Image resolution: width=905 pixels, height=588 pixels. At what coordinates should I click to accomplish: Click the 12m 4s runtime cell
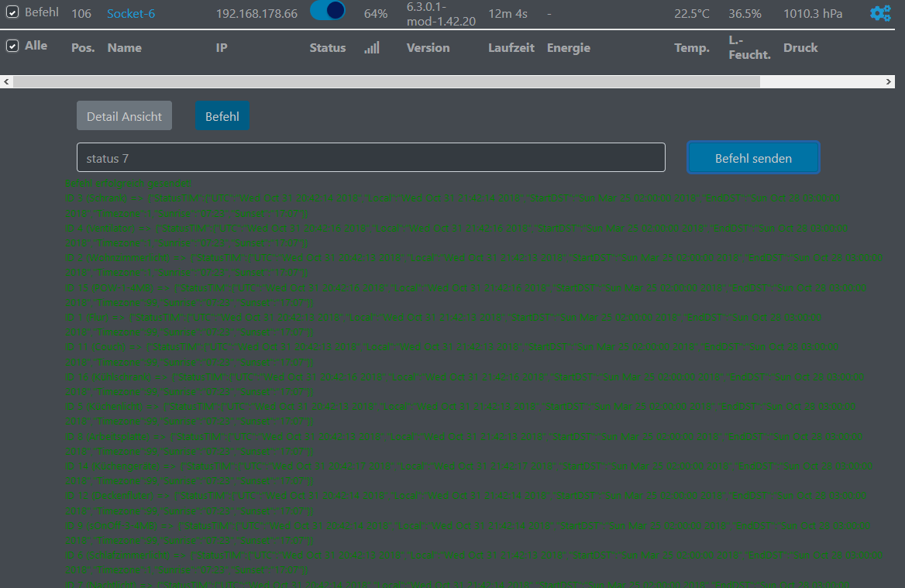(508, 13)
